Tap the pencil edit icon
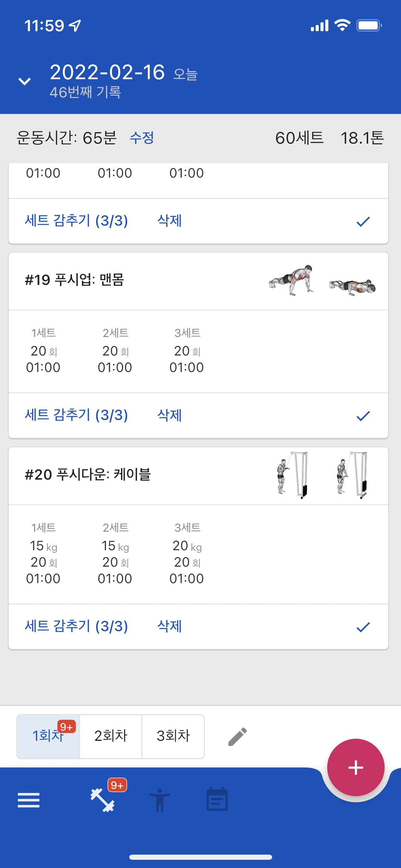Viewport: 401px width, 868px height. coord(238,736)
